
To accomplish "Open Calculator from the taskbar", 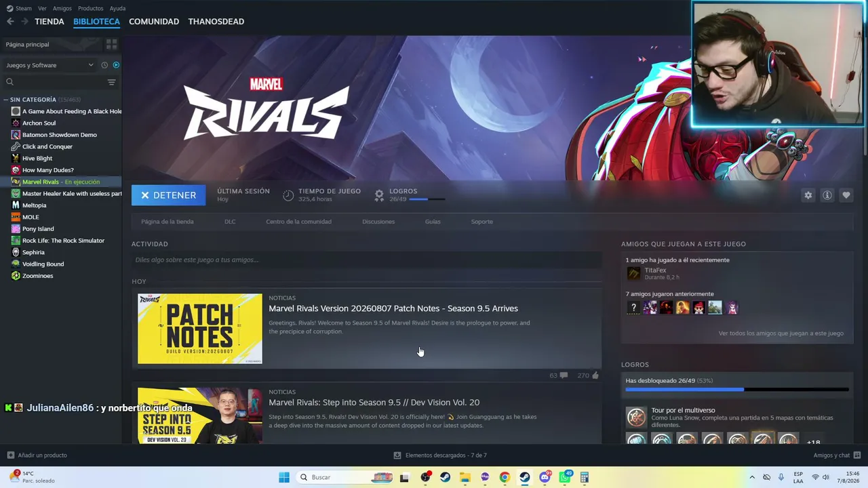I will point(585,477).
